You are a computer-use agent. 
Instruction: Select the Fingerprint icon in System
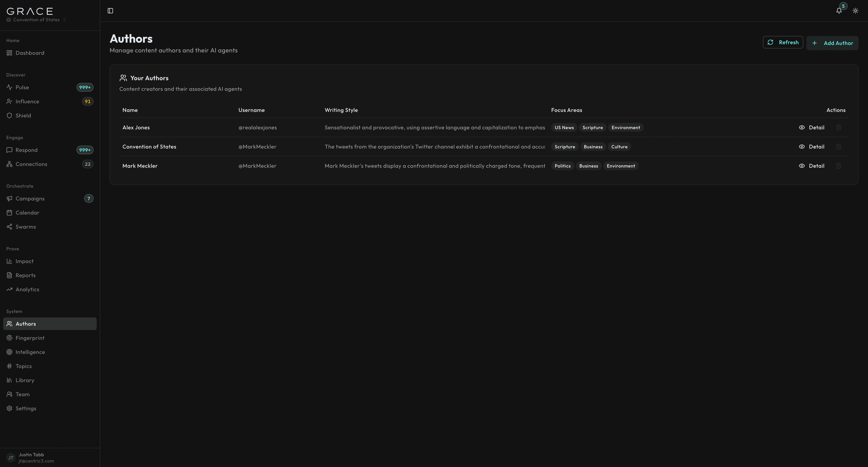[9, 338]
